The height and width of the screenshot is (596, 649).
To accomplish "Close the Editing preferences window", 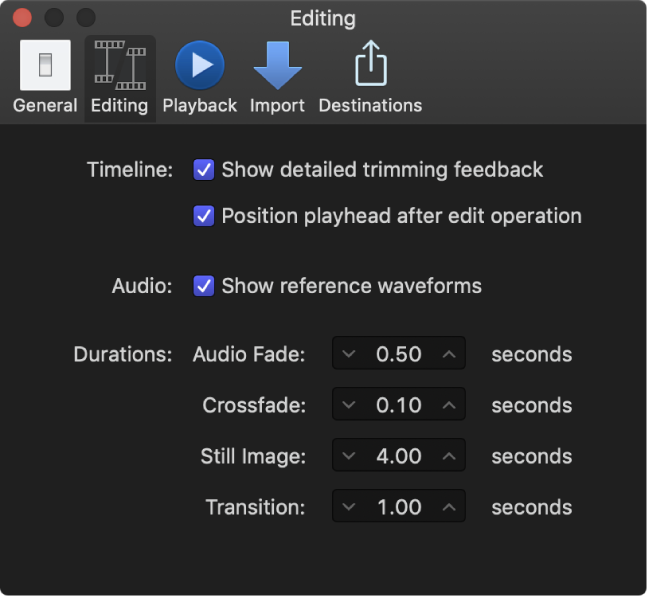I will point(21,18).
